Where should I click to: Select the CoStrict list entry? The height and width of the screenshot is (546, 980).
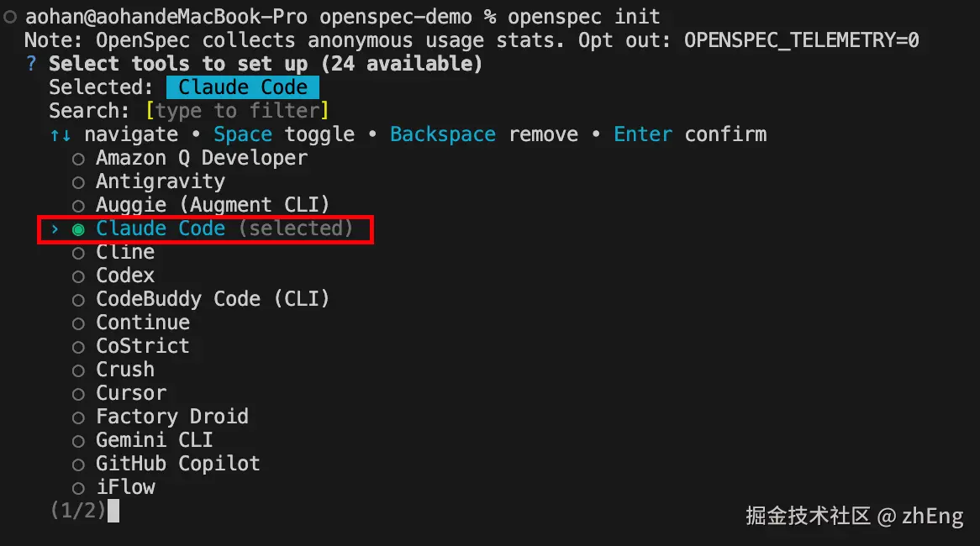tap(143, 347)
